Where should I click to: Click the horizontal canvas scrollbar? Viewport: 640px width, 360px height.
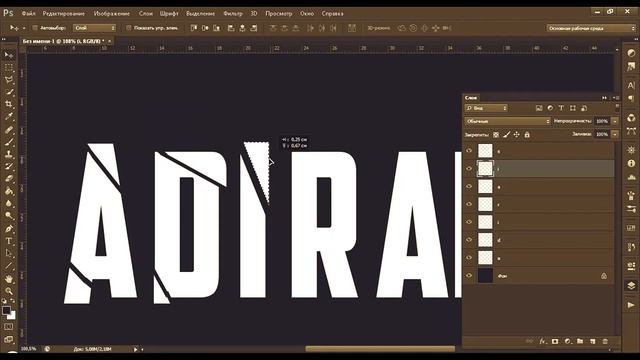pyautogui.click(x=380, y=349)
